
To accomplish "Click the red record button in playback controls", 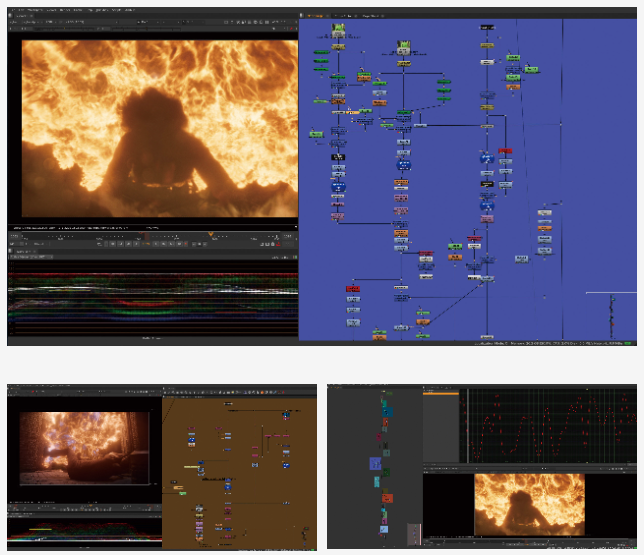I will tap(186, 244).
